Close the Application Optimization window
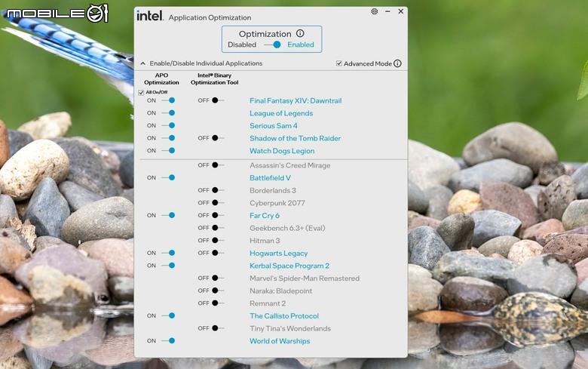 (401, 11)
